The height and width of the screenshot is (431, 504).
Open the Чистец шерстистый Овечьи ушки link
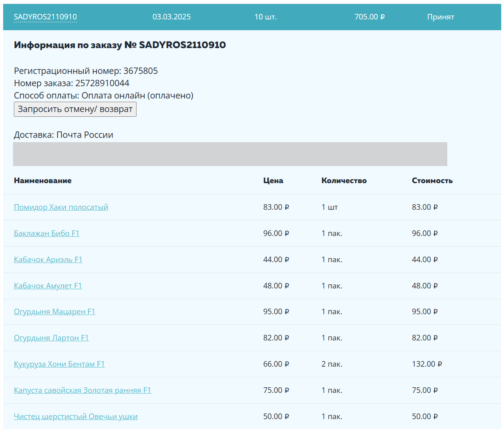point(76,416)
